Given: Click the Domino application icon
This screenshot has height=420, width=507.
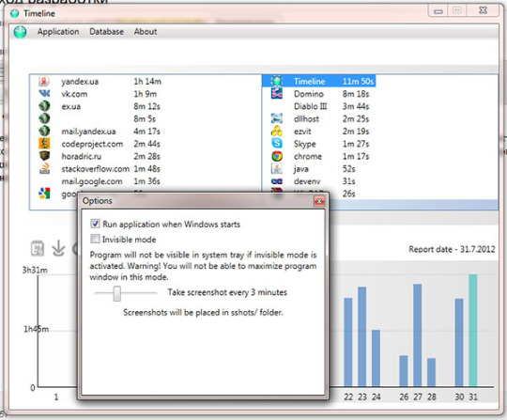Looking at the screenshot, I should point(277,94).
